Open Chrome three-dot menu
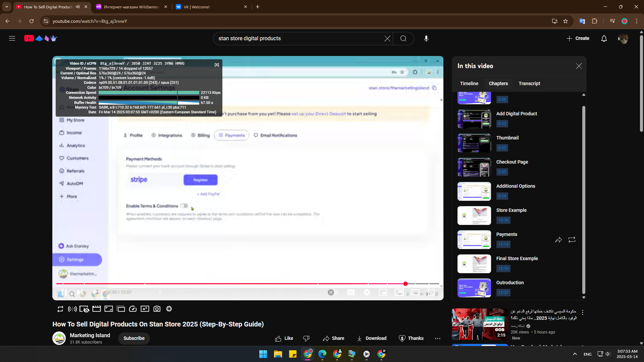 coord(637,21)
